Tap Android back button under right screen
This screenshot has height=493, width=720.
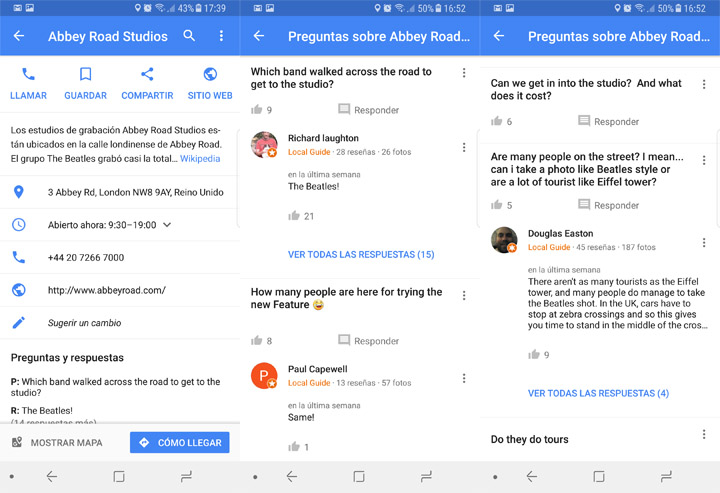click(x=531, y=477)
